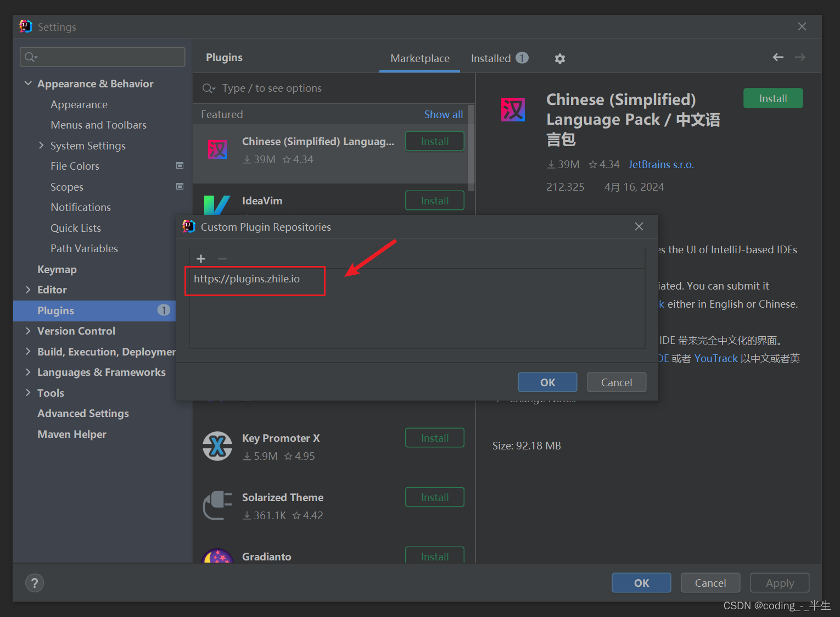Viewport: 840px width, 617px height.
Task: Click the settings search magnifier icon
Action: (30, 57)
